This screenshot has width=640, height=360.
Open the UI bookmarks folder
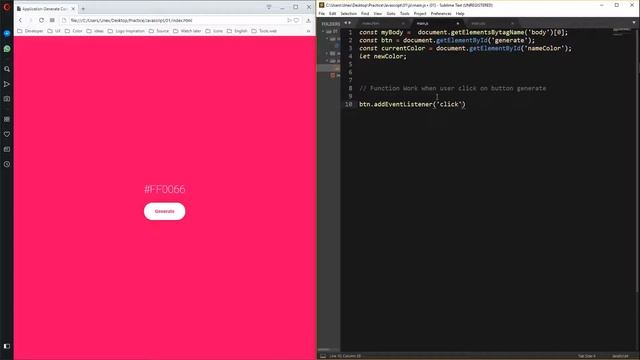coord(54,31)
